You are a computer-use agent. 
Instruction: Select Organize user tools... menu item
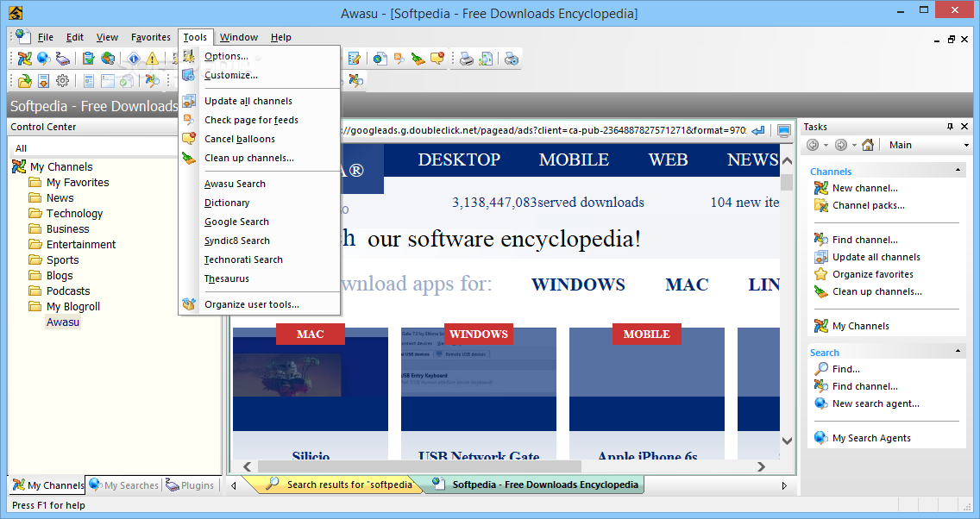point(260,305)
